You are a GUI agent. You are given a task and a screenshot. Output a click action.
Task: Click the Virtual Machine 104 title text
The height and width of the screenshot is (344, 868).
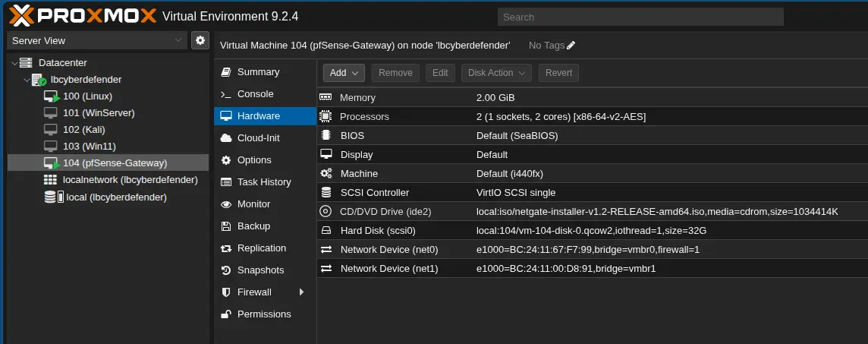tap(365, 46)
